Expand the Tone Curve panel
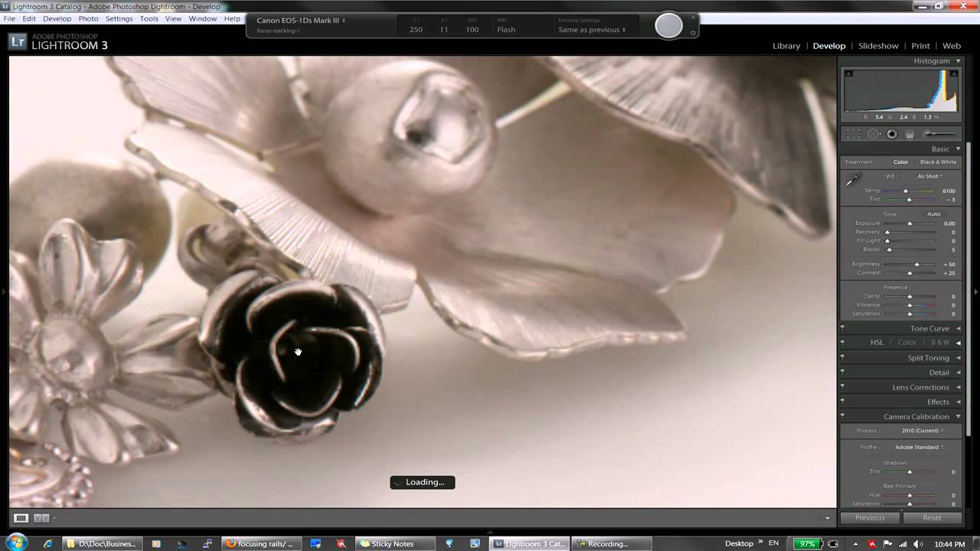This screenshot has width=980, height=551. [x=958, y=329]
